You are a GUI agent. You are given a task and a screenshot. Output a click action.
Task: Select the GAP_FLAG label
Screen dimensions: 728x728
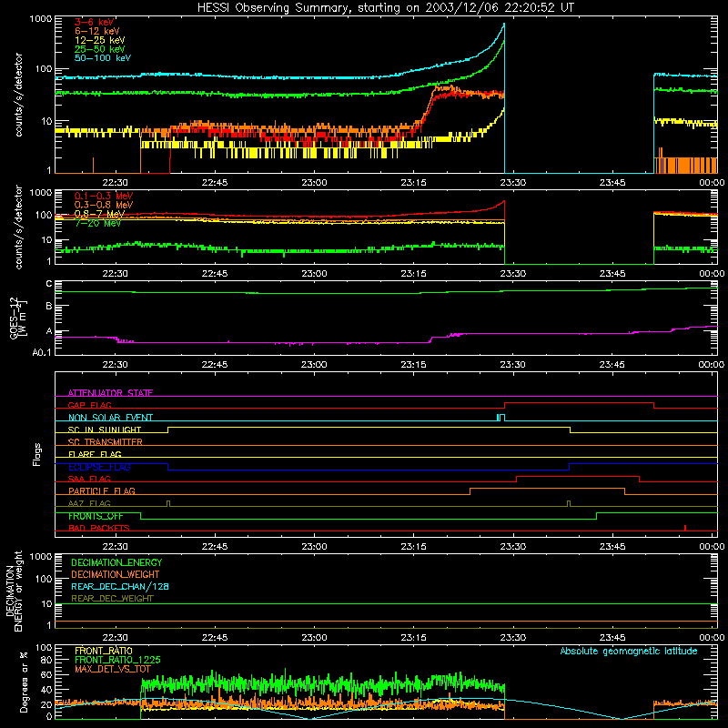point(89,405)
